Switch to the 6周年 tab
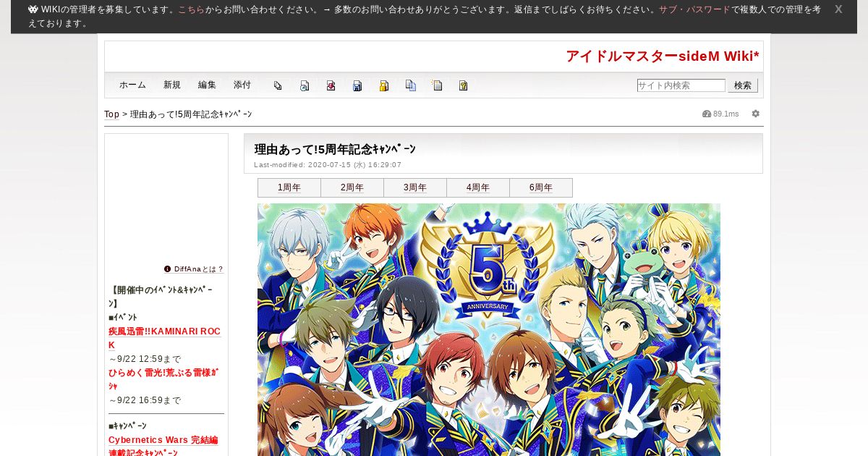 click(541, 187)
